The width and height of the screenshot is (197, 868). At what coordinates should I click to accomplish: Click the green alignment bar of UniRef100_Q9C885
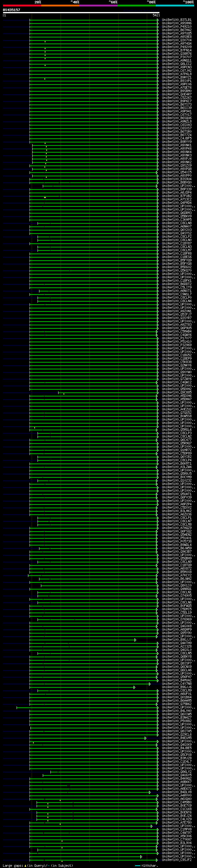pos(108,393)
